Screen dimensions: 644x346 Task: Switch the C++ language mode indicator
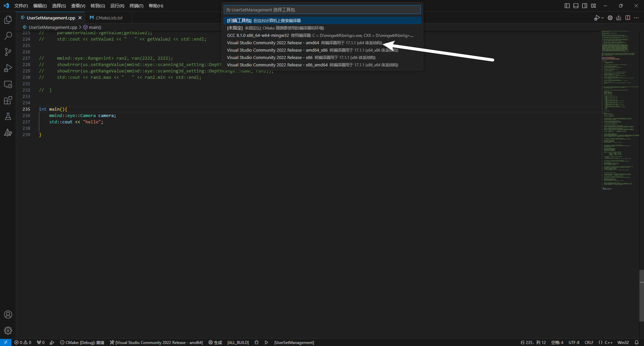pyautogui.click(x=608, y=342)
